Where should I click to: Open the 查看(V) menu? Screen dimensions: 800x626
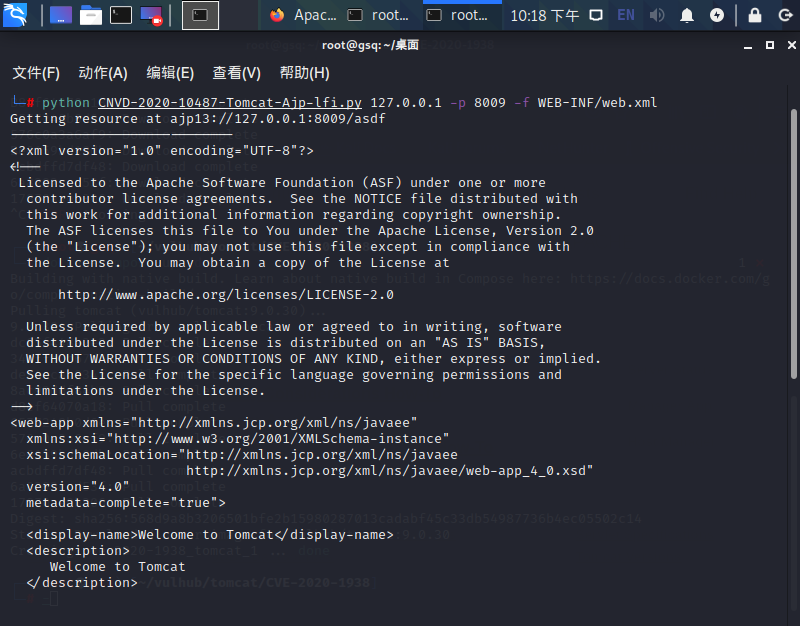pos(237,73)
